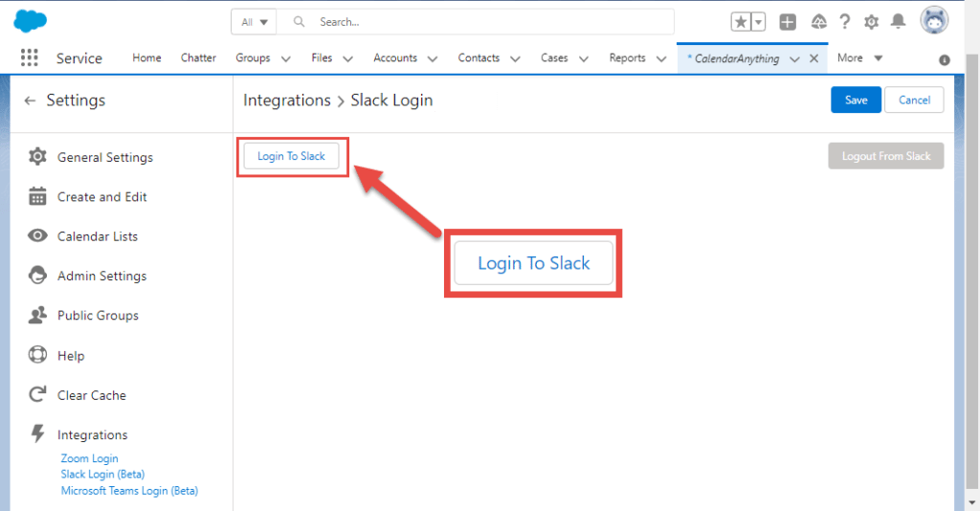Screen dimensions: 980x511
Task: Click the Integrations lightning bolt icon
Action: (37, 433)
